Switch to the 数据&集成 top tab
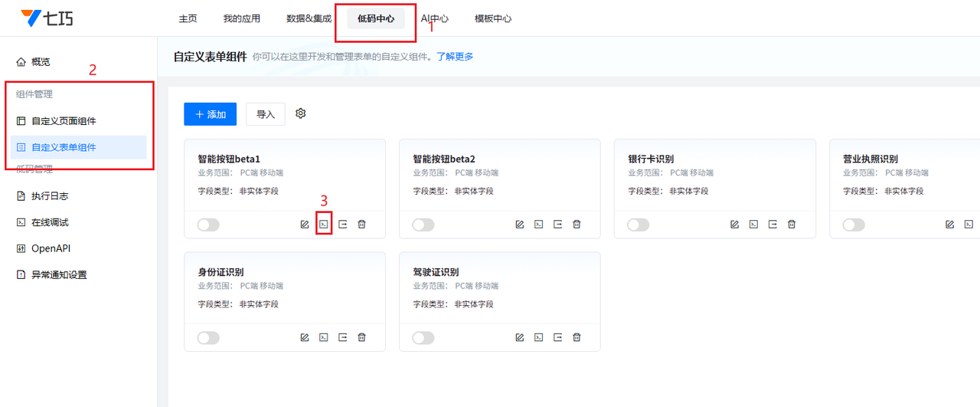The image size is (980, 407). pyautogui.click(x=309, y=18)
